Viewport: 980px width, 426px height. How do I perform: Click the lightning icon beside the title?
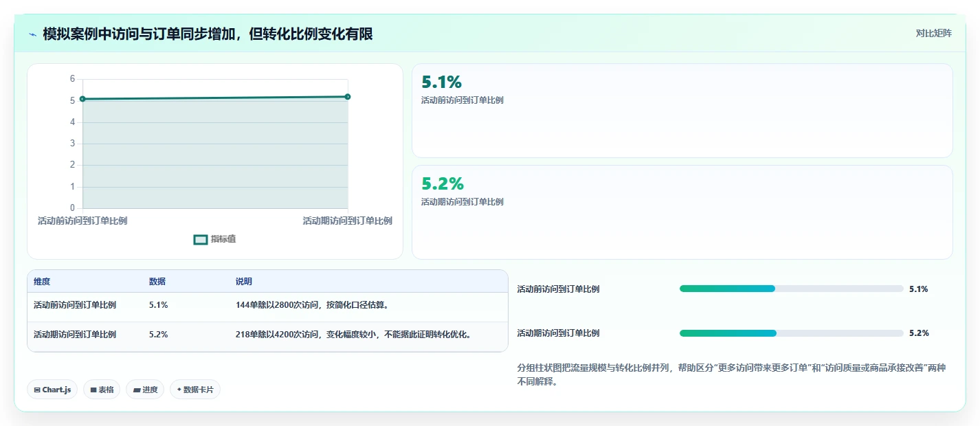pos(32,34)
